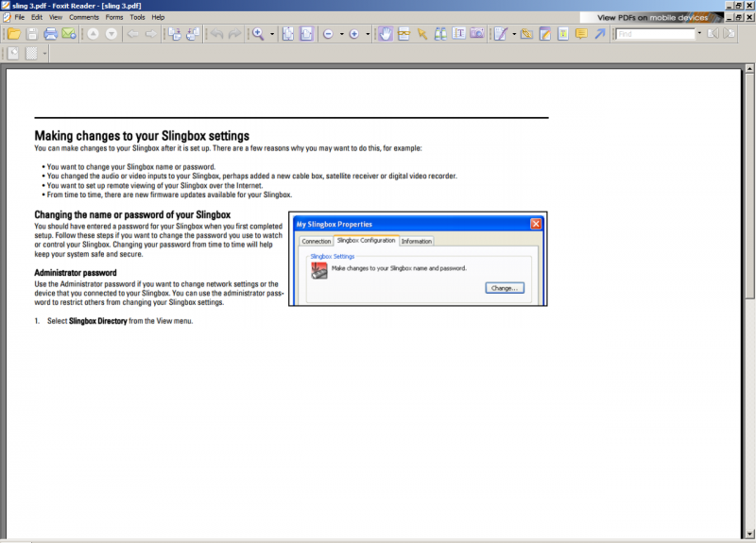Click the heading Making changes to your Slingbox settings
756x543 pixels.
click(x=142, y=136)
